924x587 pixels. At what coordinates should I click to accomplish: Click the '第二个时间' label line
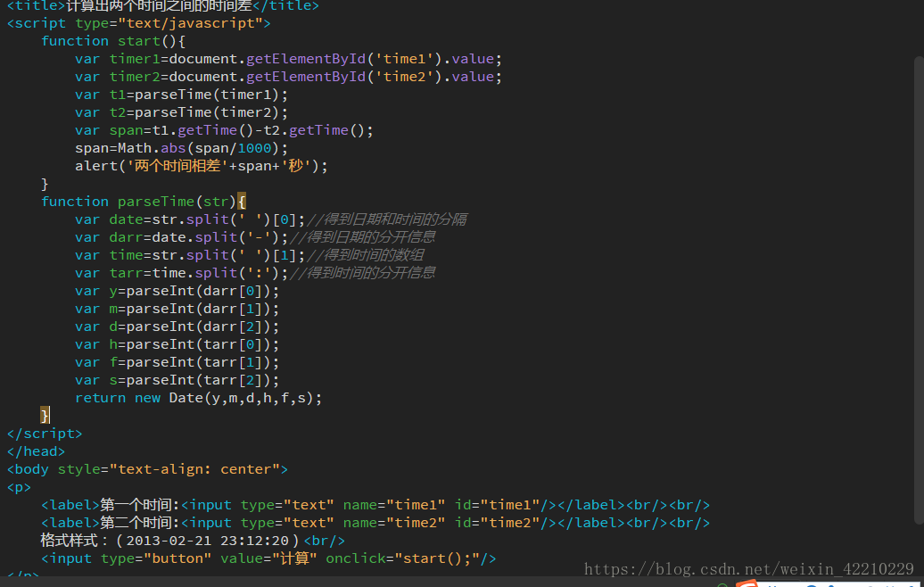click(x=375, y=523)
